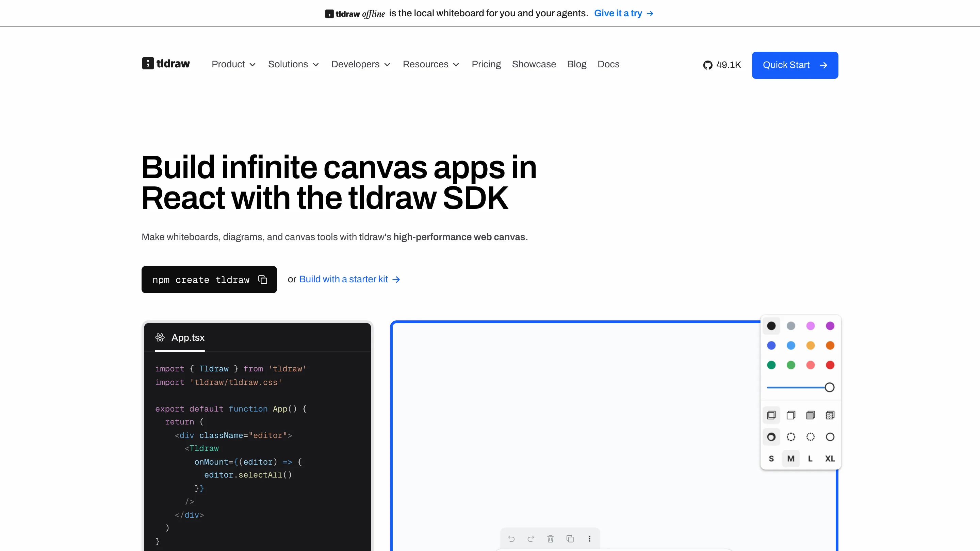Pick the light violet color swatch
This screenshot has height=551, width=980.
(811, 326)
